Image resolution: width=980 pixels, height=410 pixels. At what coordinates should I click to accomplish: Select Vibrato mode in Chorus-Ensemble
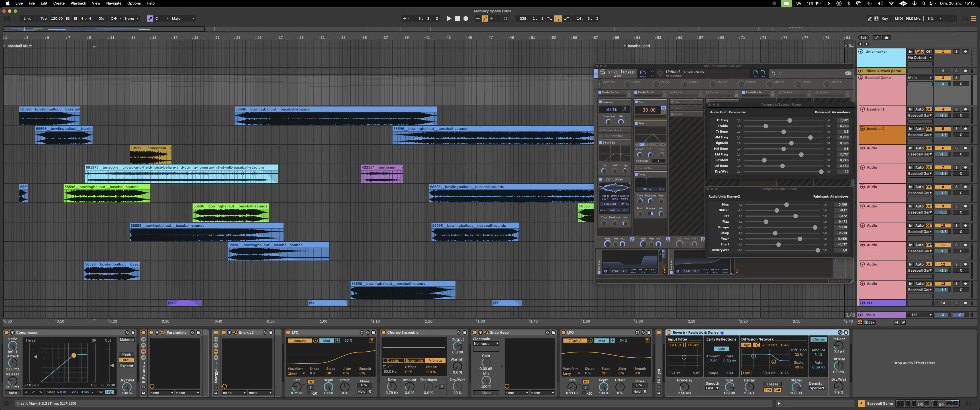coord(435,360)
